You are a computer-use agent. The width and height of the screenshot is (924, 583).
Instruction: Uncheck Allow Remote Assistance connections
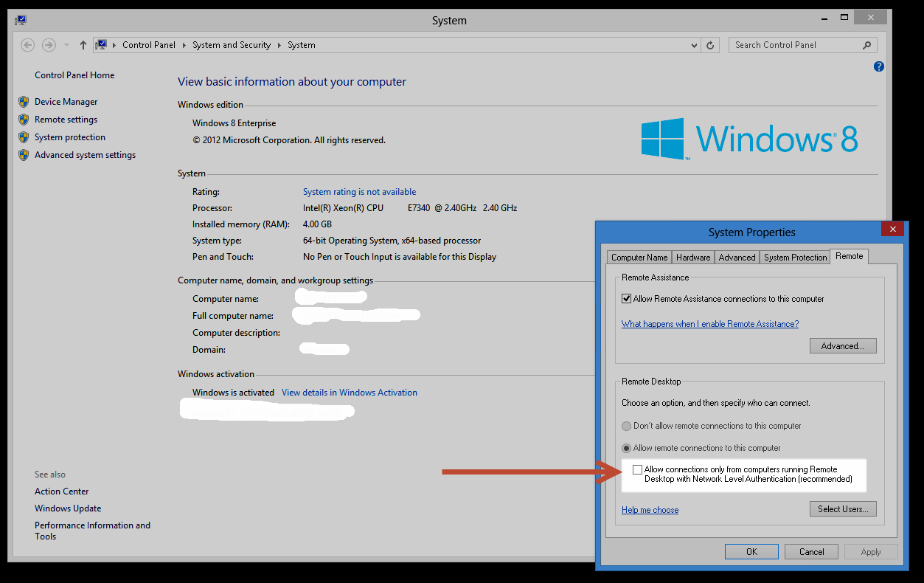pos(626,298)
